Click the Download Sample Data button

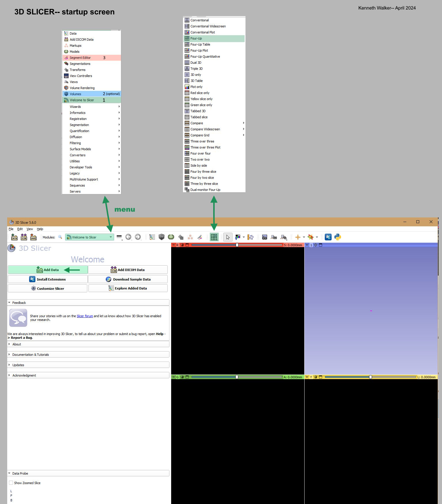pos(128,279)
